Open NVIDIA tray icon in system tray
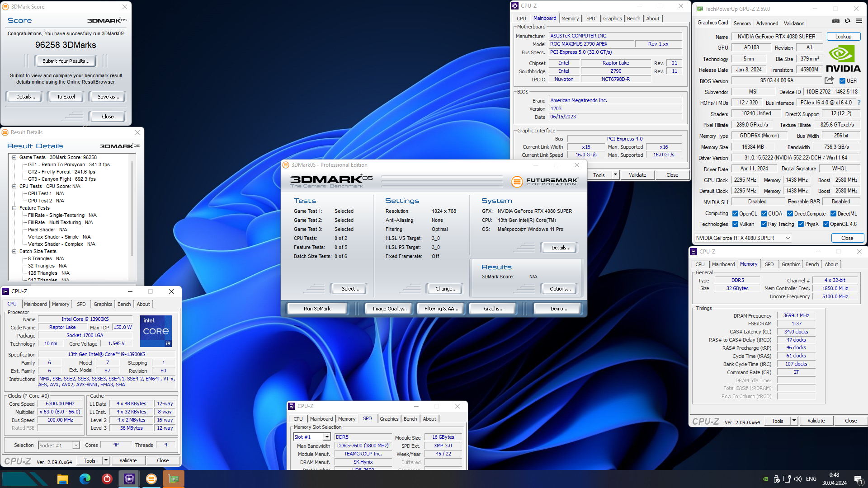The width and height of the screenshot is (868, 488). pyautogui.click(x=765, y=479)
